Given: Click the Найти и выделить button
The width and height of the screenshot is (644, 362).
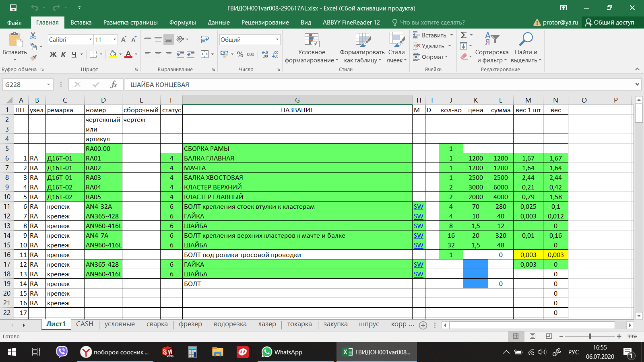Looking at the screenshot, I should (526, 48).
